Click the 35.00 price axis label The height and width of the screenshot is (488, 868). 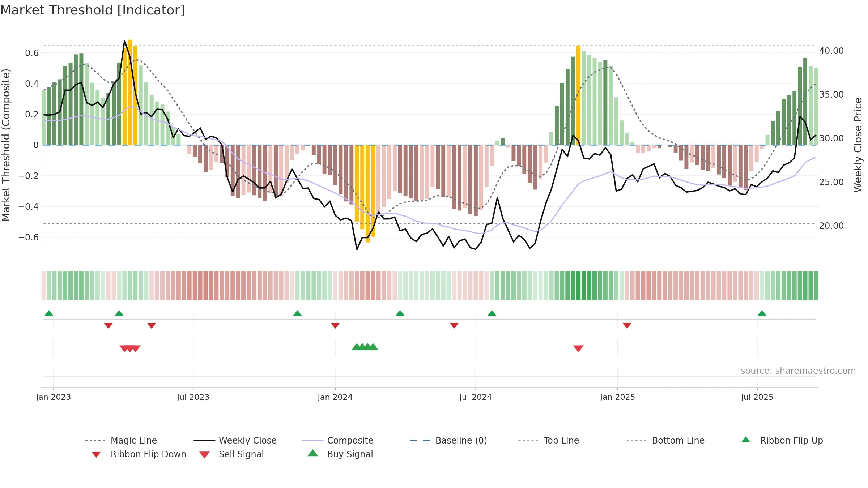click(831, 95)
